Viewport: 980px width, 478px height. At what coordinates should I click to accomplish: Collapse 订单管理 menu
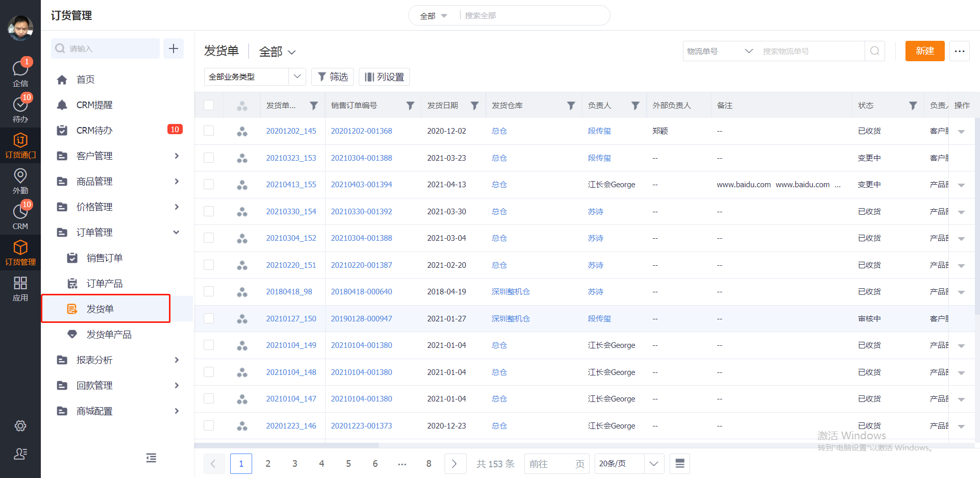118,232
